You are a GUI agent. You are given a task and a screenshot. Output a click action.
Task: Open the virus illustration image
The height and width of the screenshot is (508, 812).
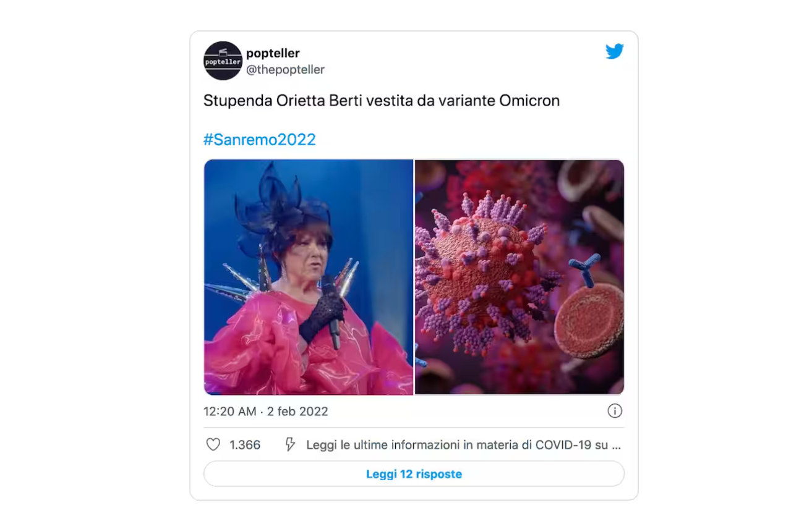[x=519, y=277]
